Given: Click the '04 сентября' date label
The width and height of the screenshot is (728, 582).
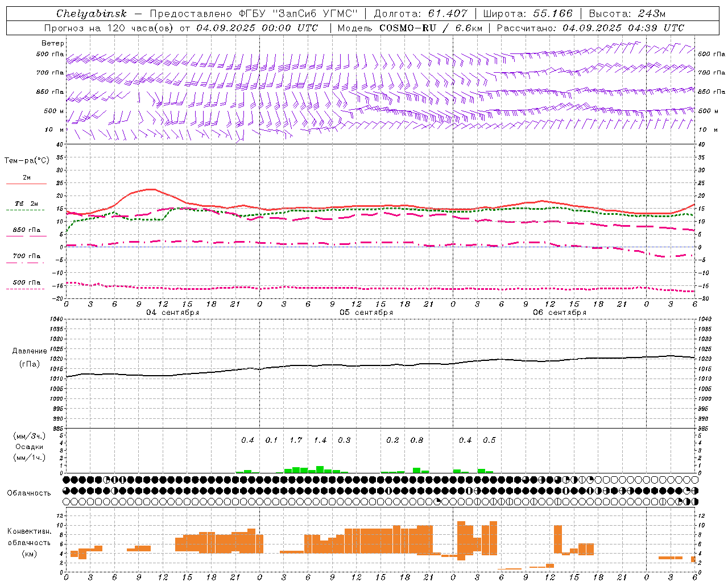Looking at the screenshot, I should (x=172, y=313).
